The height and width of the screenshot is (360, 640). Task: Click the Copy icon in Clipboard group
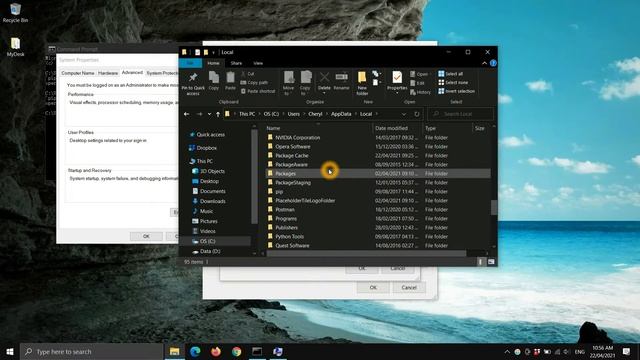[x=213, y=80]
